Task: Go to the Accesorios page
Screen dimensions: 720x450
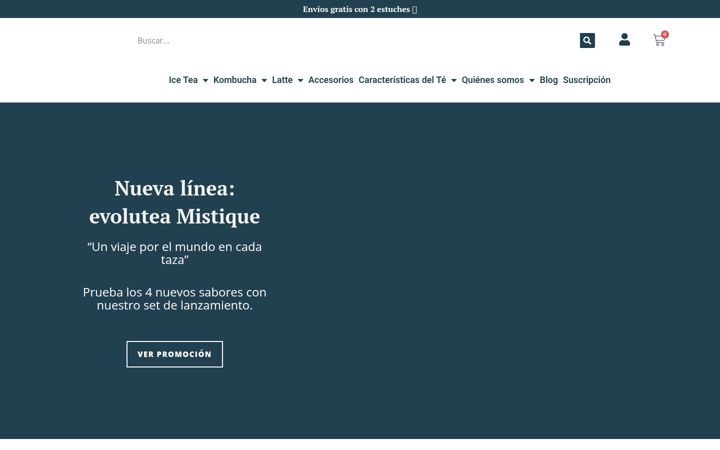Action: pos(331,80)
